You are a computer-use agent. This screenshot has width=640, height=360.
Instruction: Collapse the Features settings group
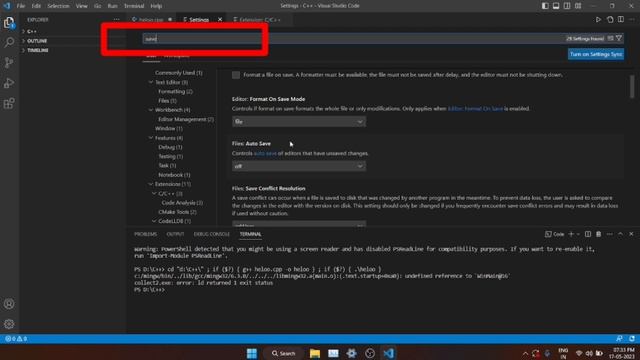(151, 138)
